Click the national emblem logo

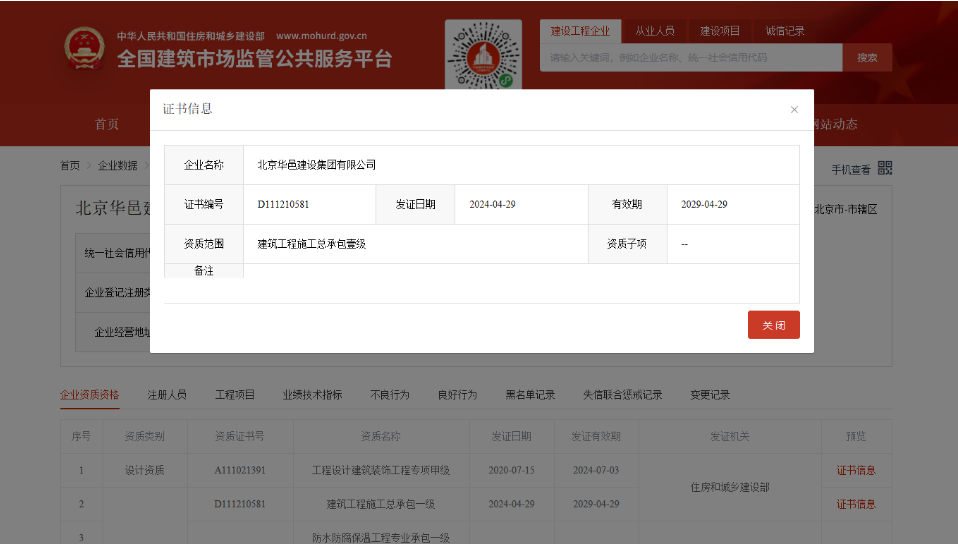click(x=84, y=48)
